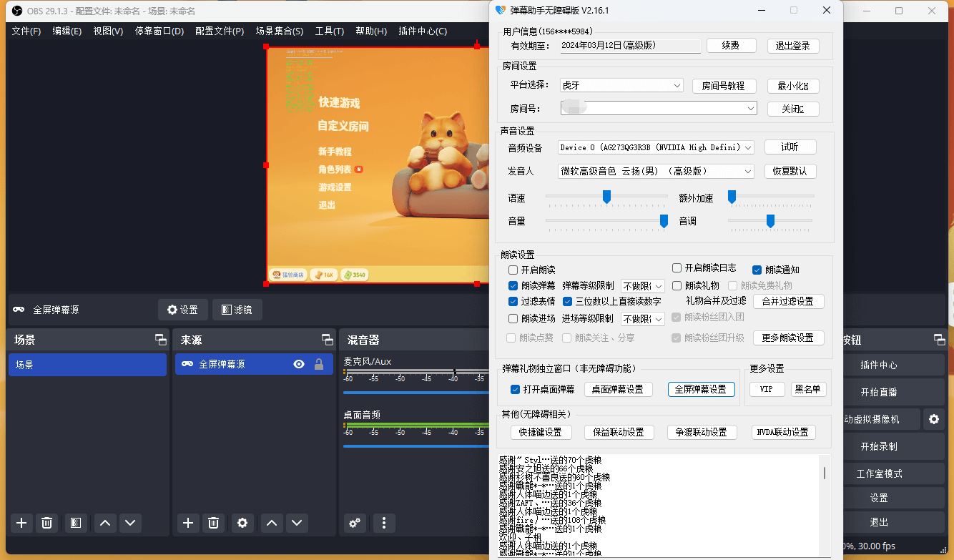Open the 工具(T) menu in OBS
This screenshot has width=954, height=560.
330,31
